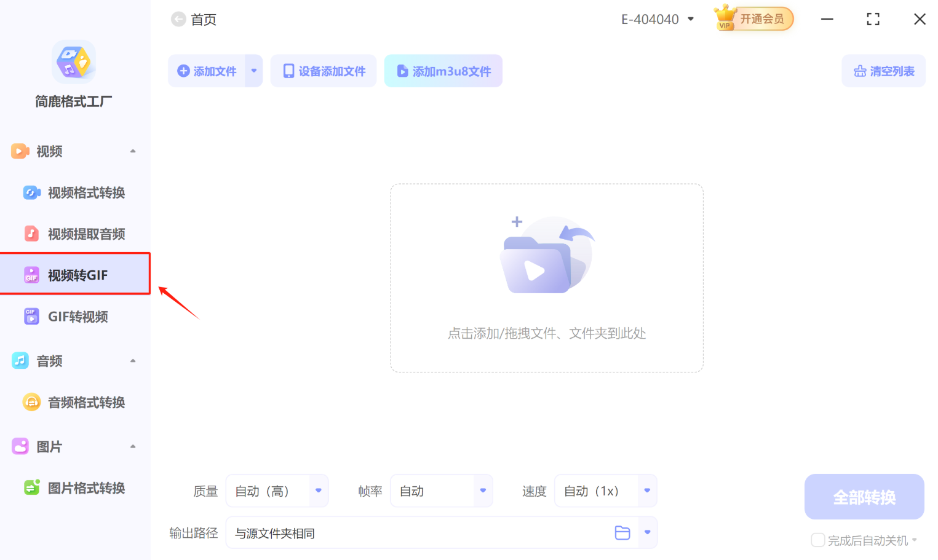The image size is (938, 560).
Task: Click the folder browse icon in 输出路径
Action: (622, 533)
